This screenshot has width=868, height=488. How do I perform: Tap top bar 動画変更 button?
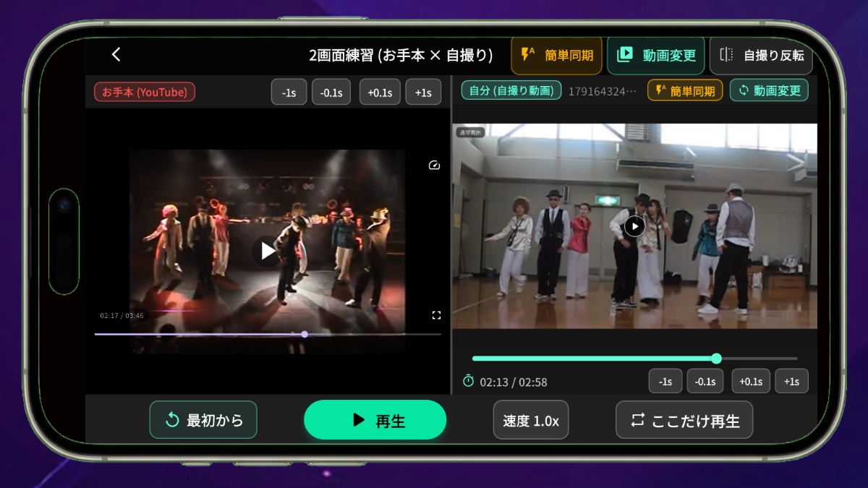656,56
